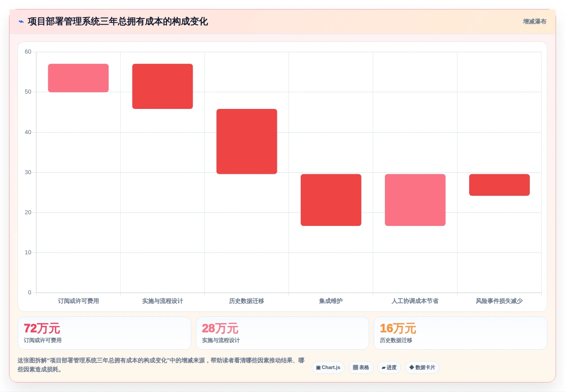This screenshot has height=392, width=565.
Task: Click the lightning icon beside the title
Action: pyautogui.click(x=21, y=22)
